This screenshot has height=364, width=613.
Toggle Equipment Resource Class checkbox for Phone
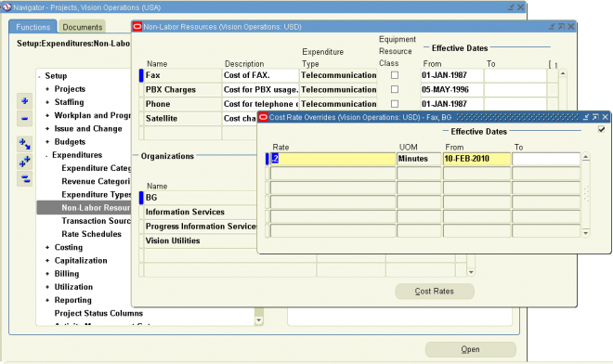tap(395, 104)
